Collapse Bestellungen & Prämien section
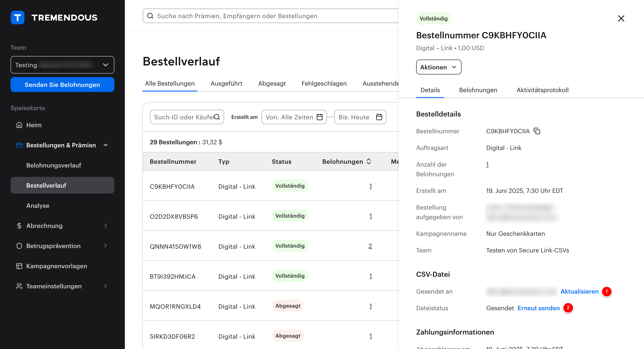This screenshot has height=349, width=644. point(106,145)
